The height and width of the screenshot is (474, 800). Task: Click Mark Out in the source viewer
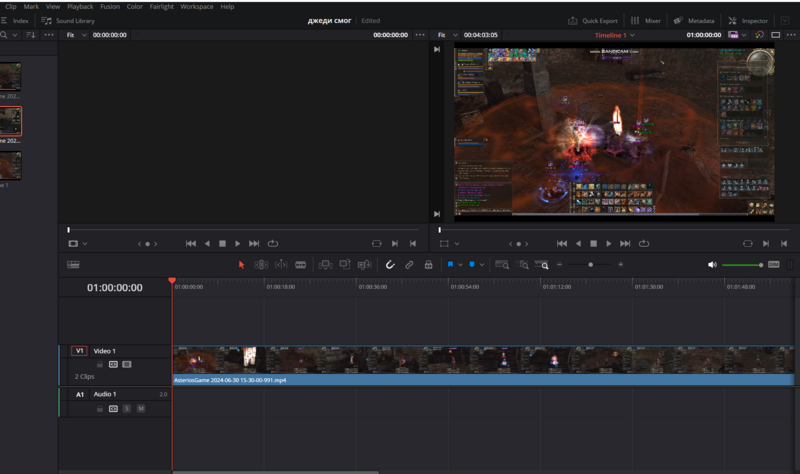(x=413, y=244)
